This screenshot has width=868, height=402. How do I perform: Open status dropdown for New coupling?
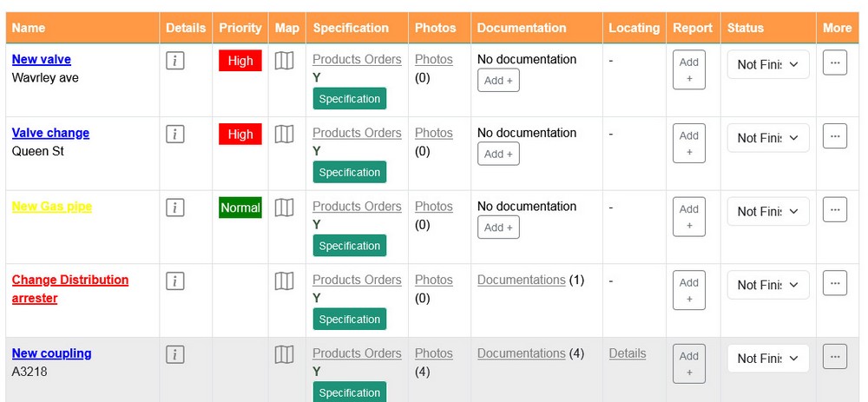(x=768, y=359)
